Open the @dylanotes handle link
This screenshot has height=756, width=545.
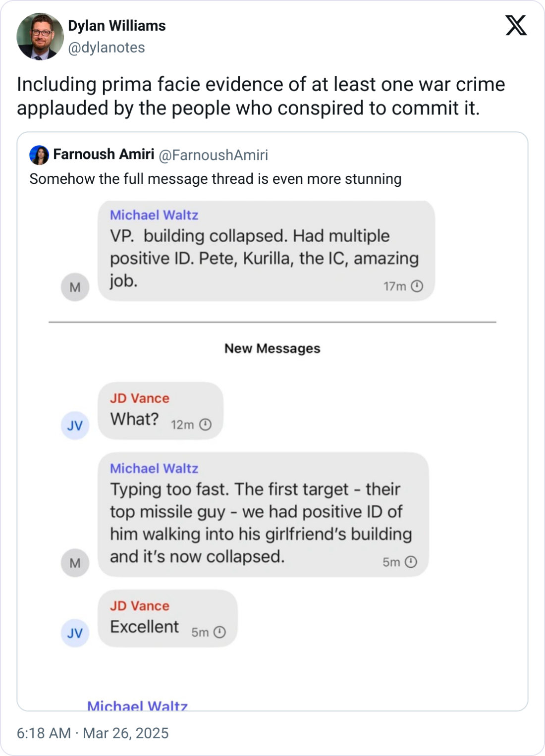tap(107, 48)
